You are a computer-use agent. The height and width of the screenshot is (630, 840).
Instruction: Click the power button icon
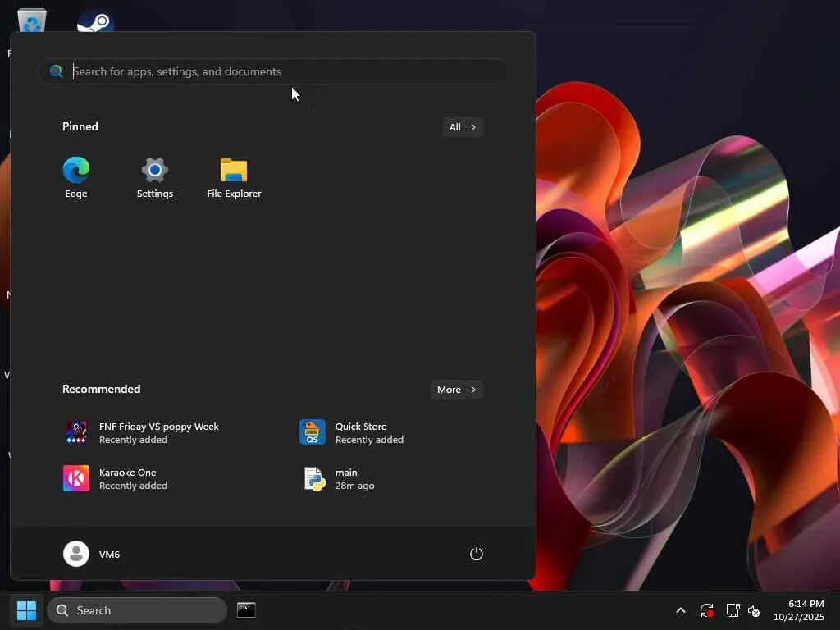477,554
